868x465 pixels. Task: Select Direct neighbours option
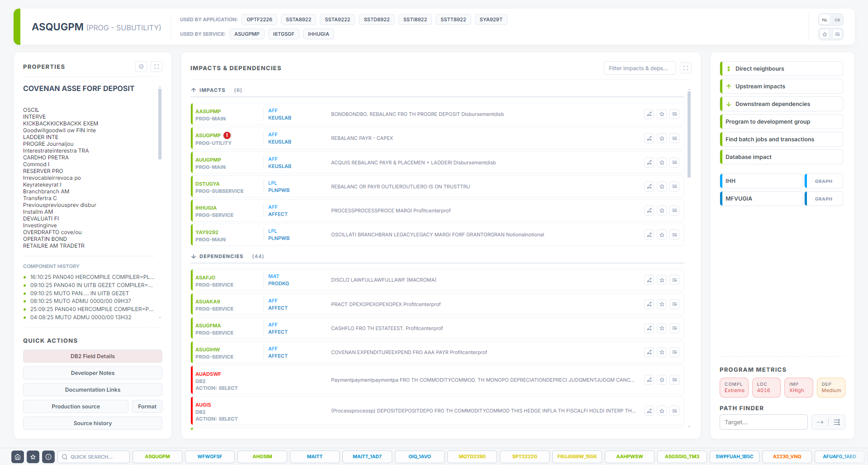click(782, 69)
